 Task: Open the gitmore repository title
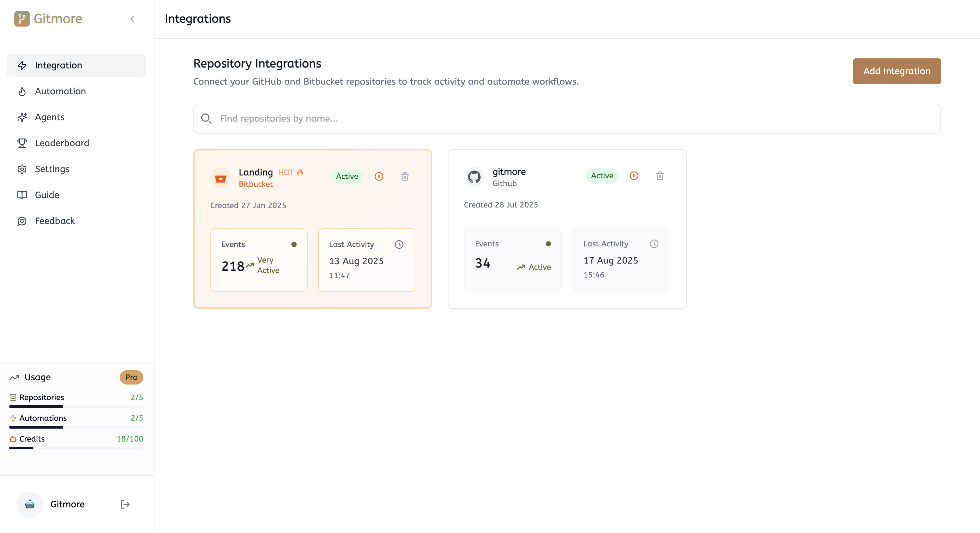click(509, 172)
